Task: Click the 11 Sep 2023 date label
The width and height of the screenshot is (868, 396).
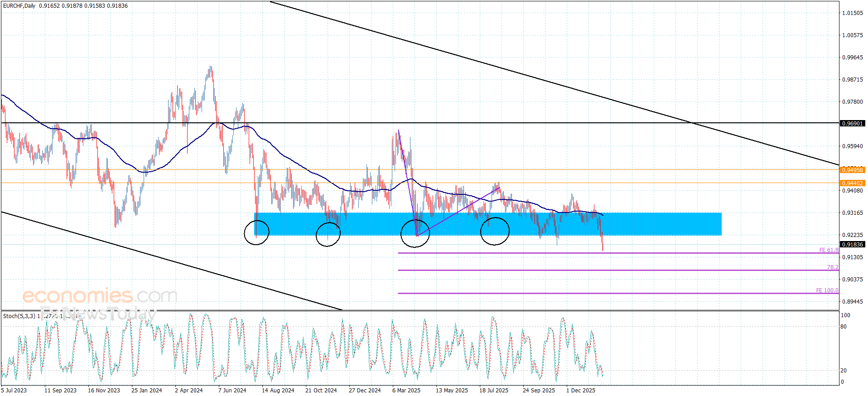Action: click(x=60, y=391)
